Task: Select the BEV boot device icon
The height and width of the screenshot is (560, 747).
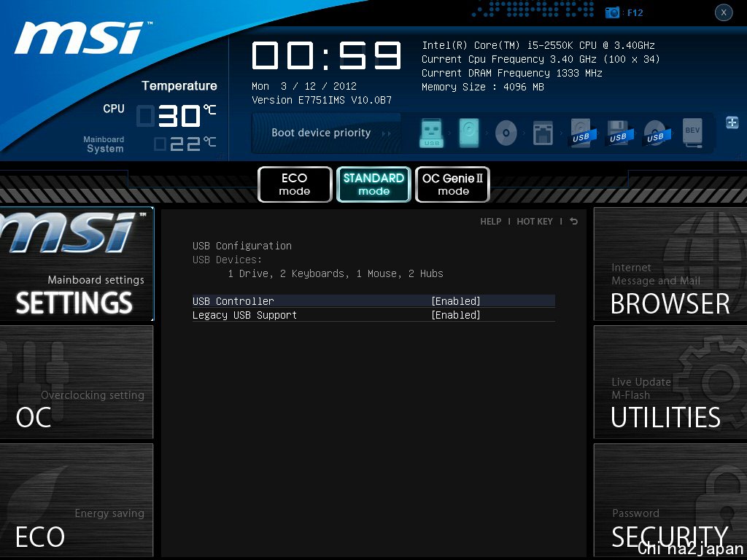Action: 692,133
